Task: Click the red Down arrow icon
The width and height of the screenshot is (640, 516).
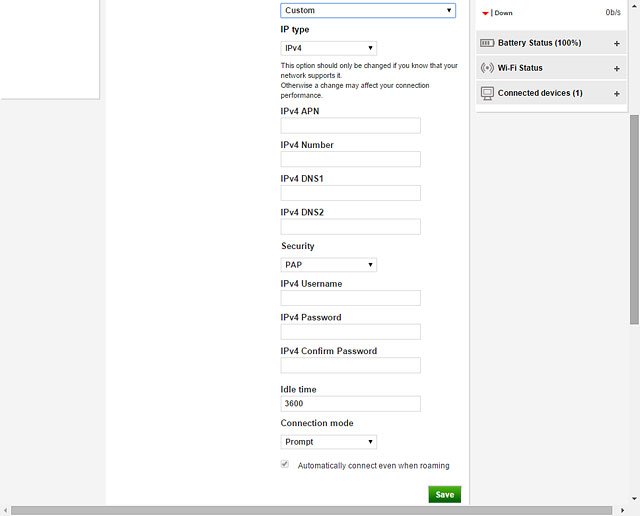Action: pos(486,13)
